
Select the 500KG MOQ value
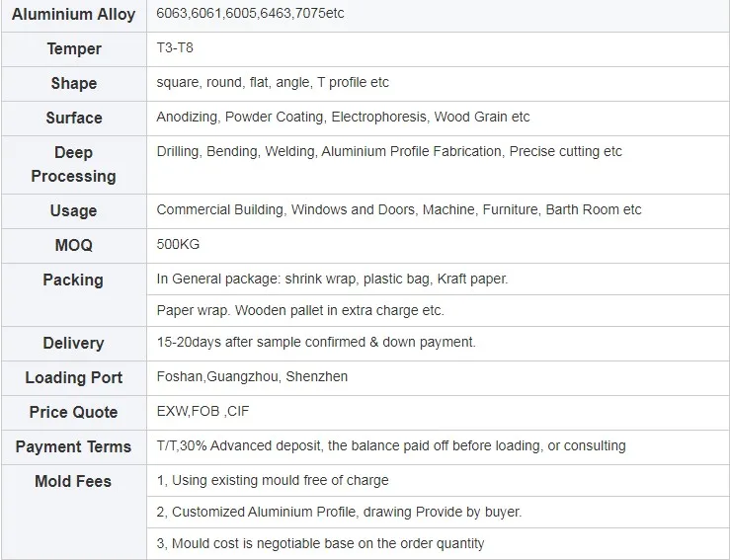[178, 244]
